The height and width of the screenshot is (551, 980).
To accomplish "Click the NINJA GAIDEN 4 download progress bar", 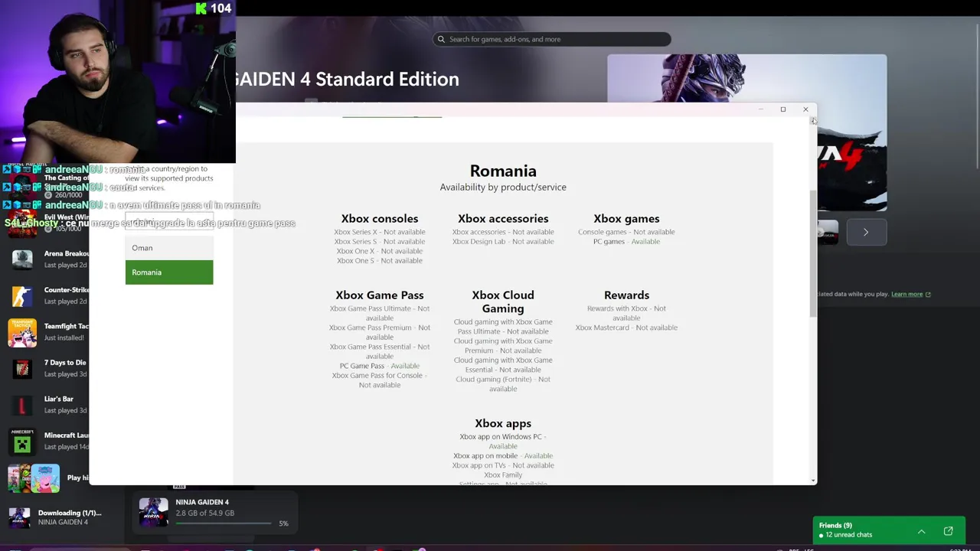I will click(x=224, y=523).
